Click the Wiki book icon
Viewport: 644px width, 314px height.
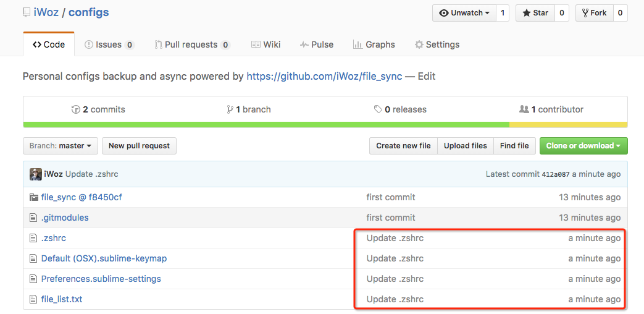(x=256, y=45)
